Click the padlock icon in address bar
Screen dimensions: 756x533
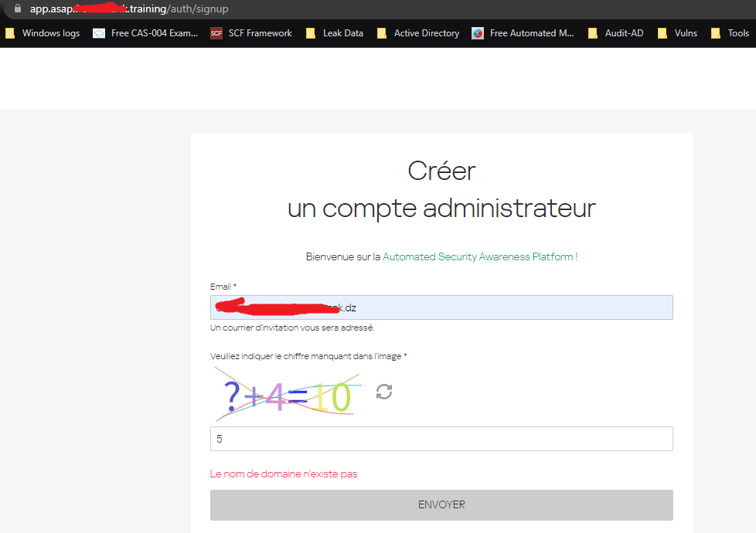click(18, 8)
